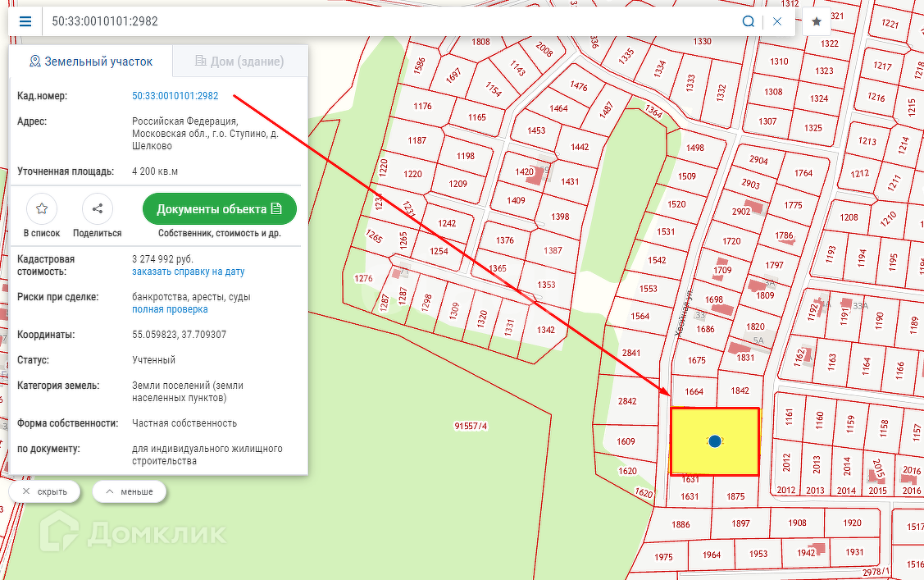Select parcel 91557/4 on the map

click(470, 426)
